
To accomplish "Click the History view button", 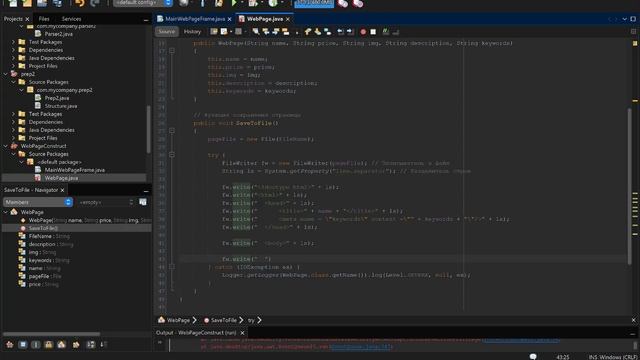I will click(192, 31).
